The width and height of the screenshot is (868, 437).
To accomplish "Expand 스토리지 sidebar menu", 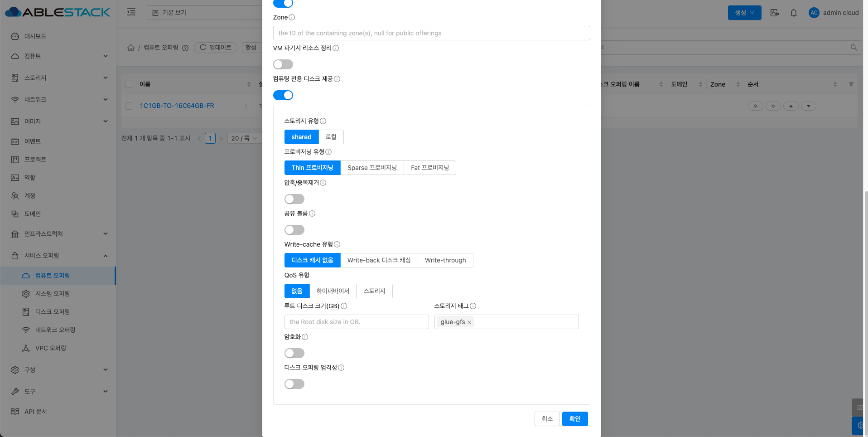I will click(58, 78).
